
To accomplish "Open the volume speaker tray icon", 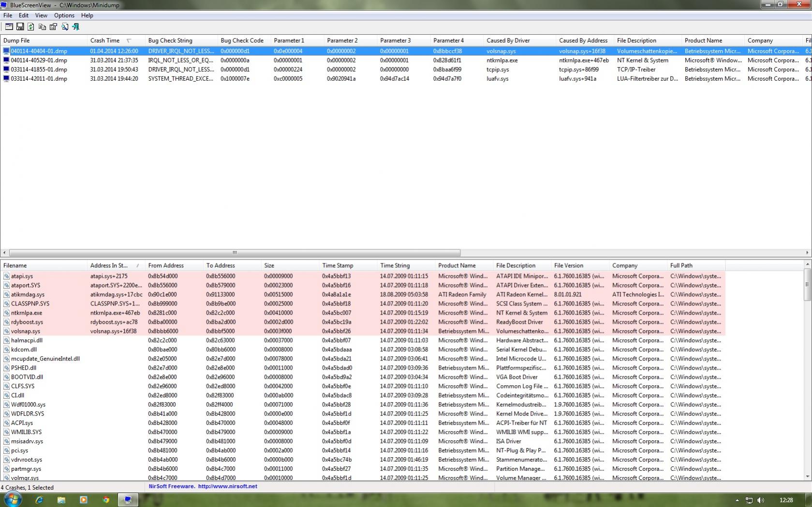I will pos(761,500).
